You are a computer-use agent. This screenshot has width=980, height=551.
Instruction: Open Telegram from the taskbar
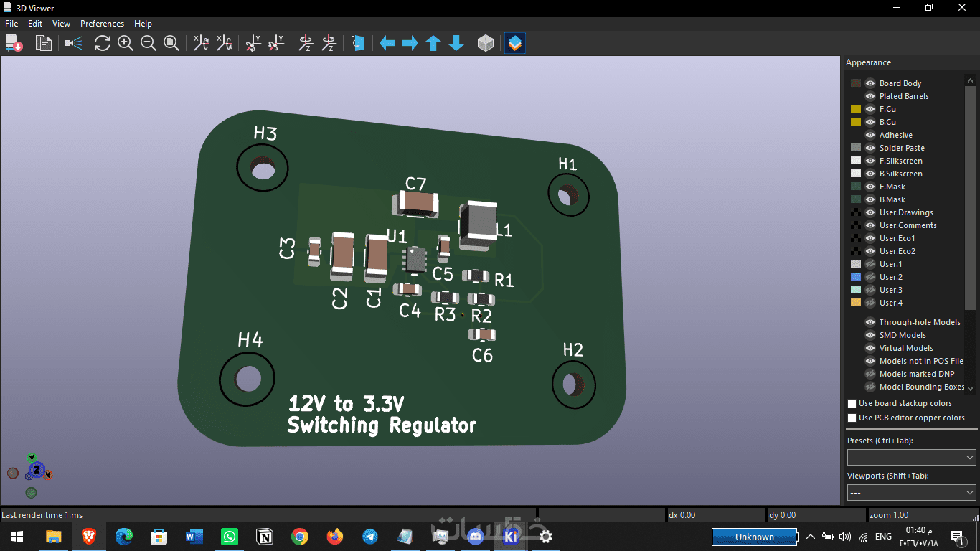tap(370, 536)
